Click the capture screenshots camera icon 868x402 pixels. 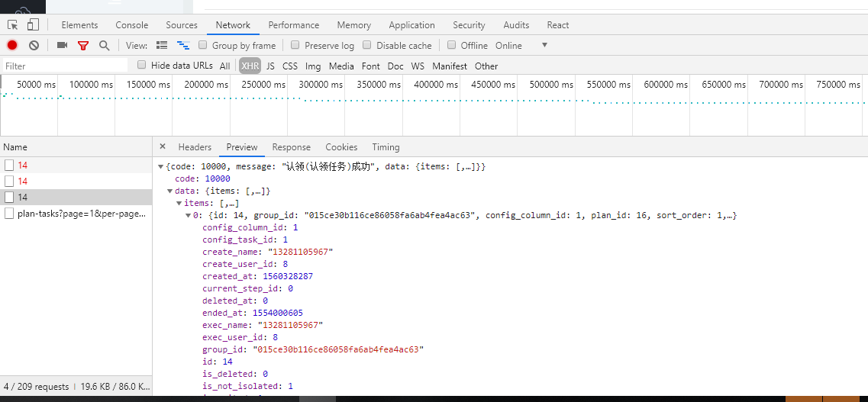[62, 46]
